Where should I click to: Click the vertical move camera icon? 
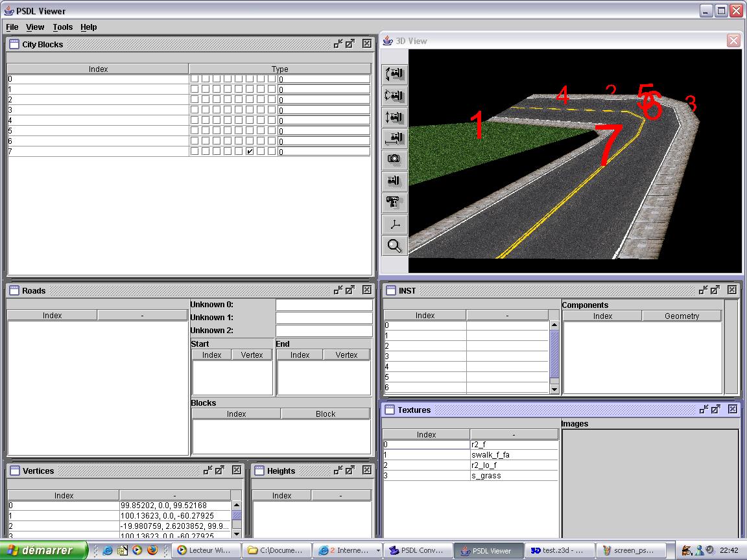click(394, 117)
